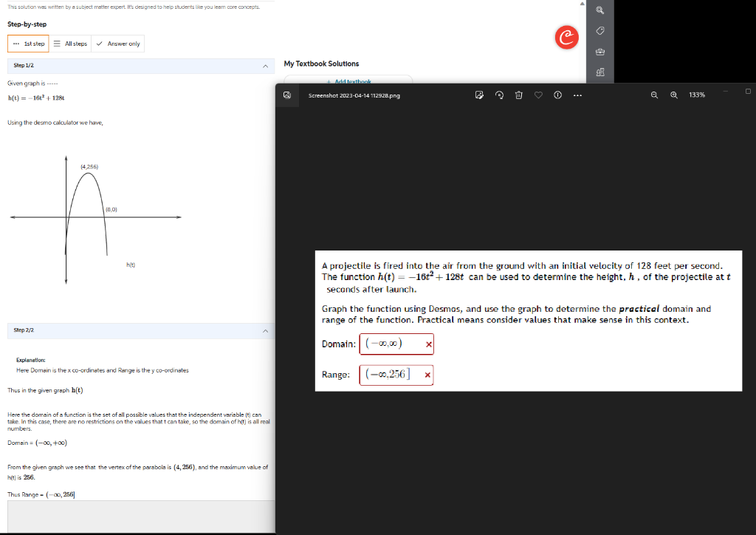
Task: Select the 1st step tab
Action: [27, 43]
